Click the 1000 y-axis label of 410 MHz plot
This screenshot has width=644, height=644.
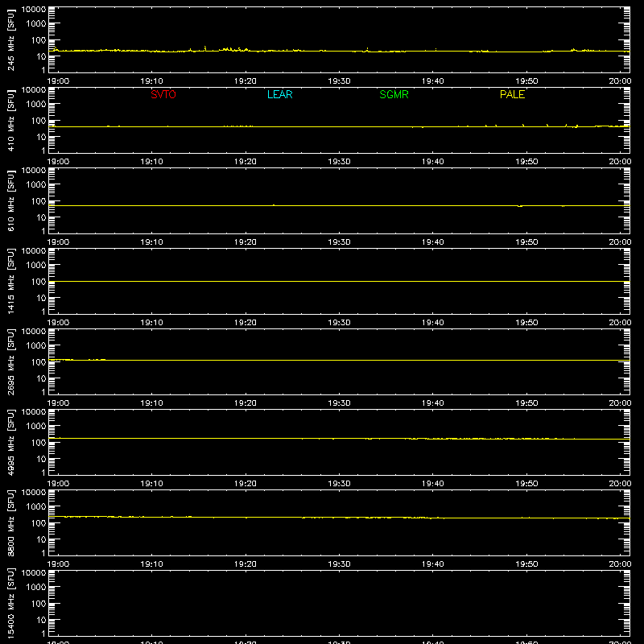coord(36,105)
